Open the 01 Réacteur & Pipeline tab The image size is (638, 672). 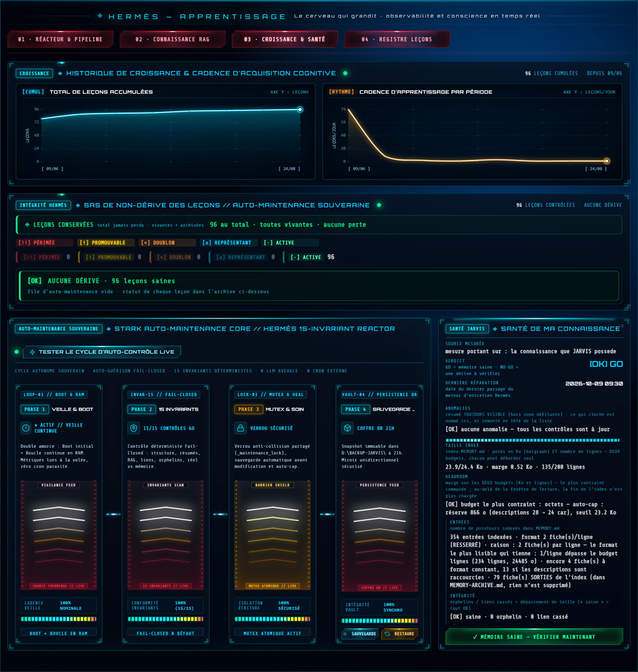tap(60, 39)
